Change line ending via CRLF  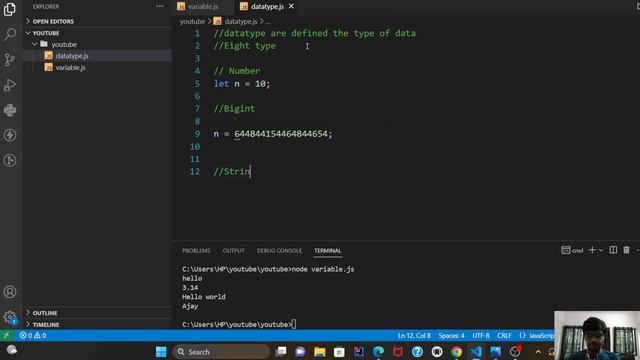point(504,336)
